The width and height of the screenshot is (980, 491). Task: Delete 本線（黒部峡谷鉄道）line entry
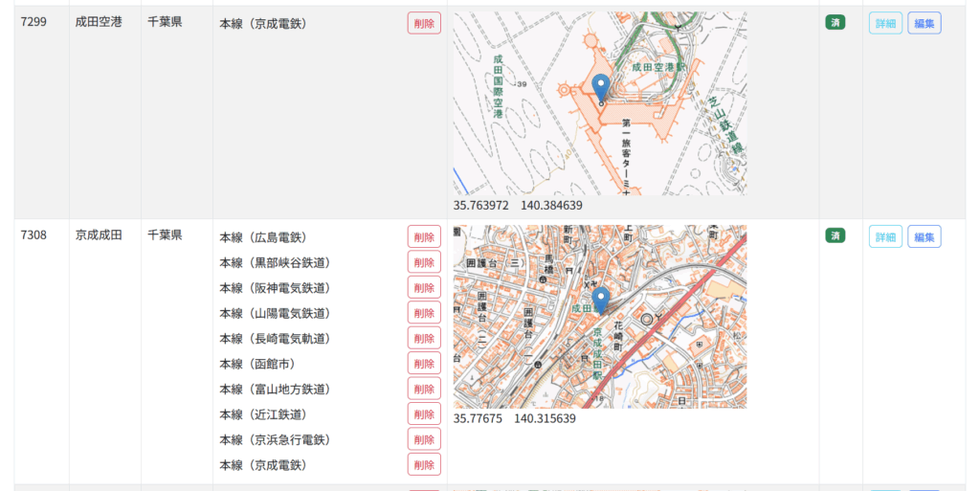424,262
